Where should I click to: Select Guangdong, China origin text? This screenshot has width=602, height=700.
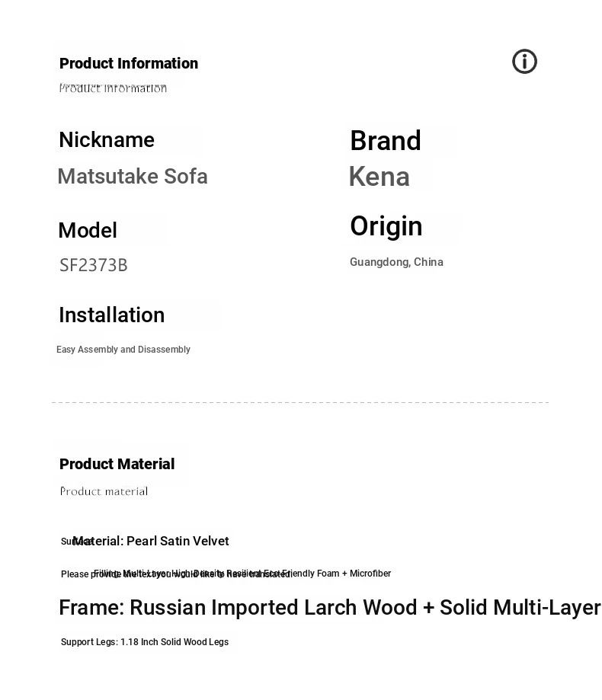396,262
